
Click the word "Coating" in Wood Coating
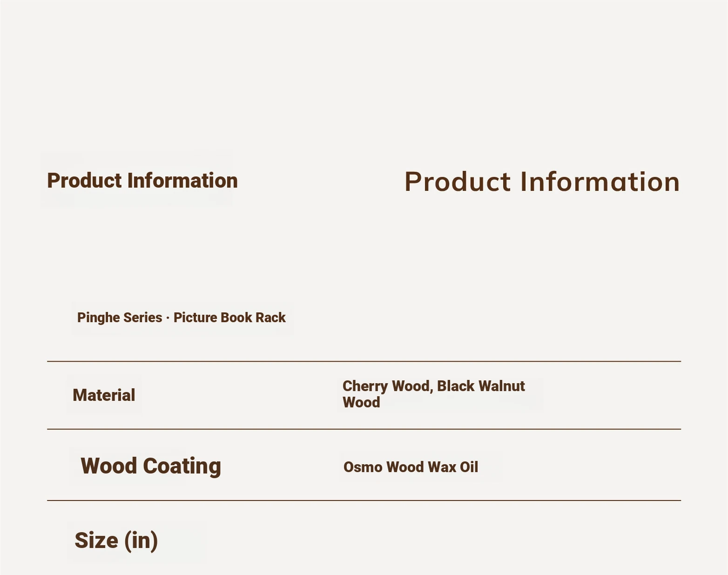tap(182, 466)
